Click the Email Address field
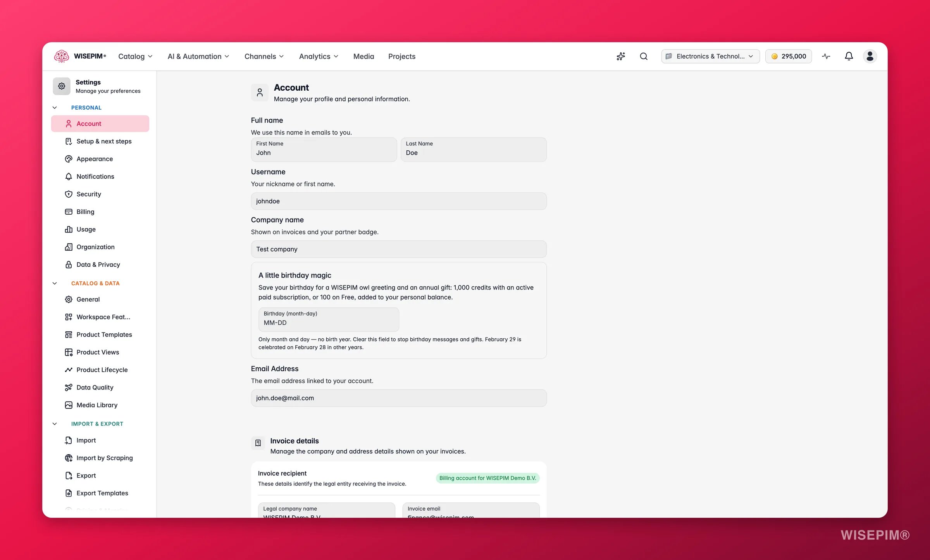 click(399, 398)
